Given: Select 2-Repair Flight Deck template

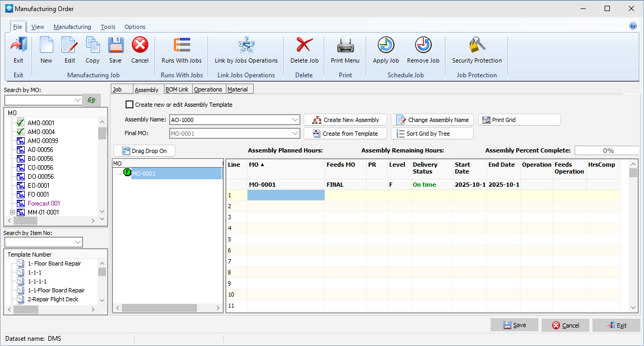Looking at the screenshot, I should pos(53,299).
